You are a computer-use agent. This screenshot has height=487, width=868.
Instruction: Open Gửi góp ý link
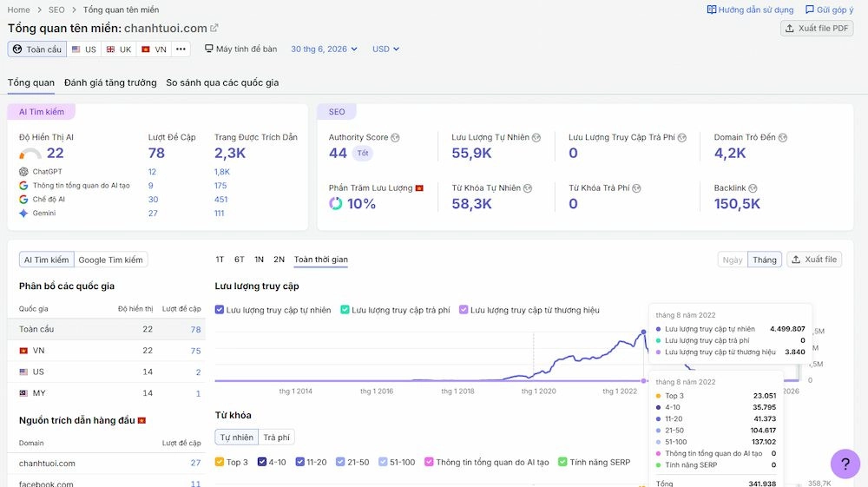click(829, 10)
